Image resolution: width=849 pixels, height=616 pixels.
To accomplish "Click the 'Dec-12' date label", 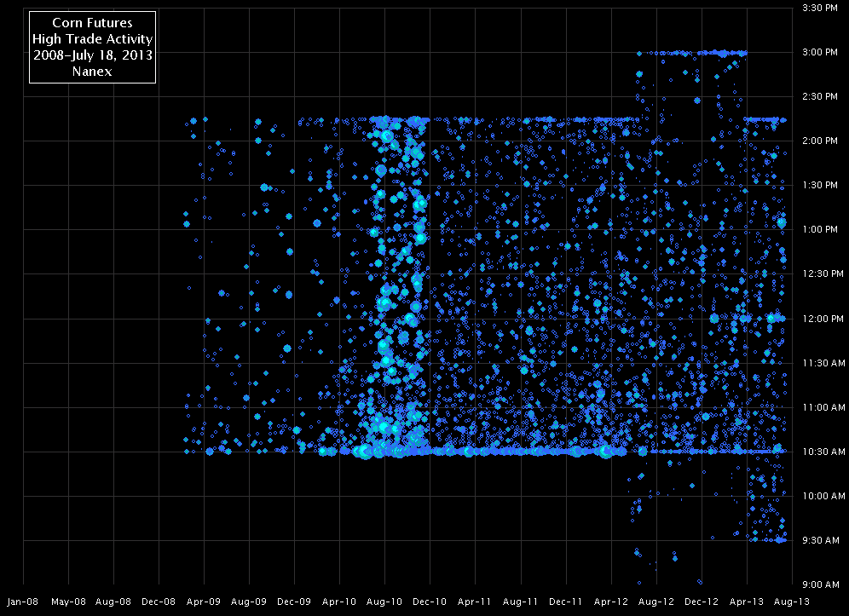I will pyautogui.click(x=702, y=602).
